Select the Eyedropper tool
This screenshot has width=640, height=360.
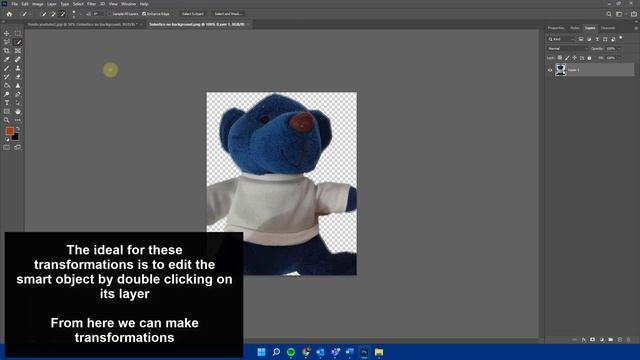[x=7, y=59]
